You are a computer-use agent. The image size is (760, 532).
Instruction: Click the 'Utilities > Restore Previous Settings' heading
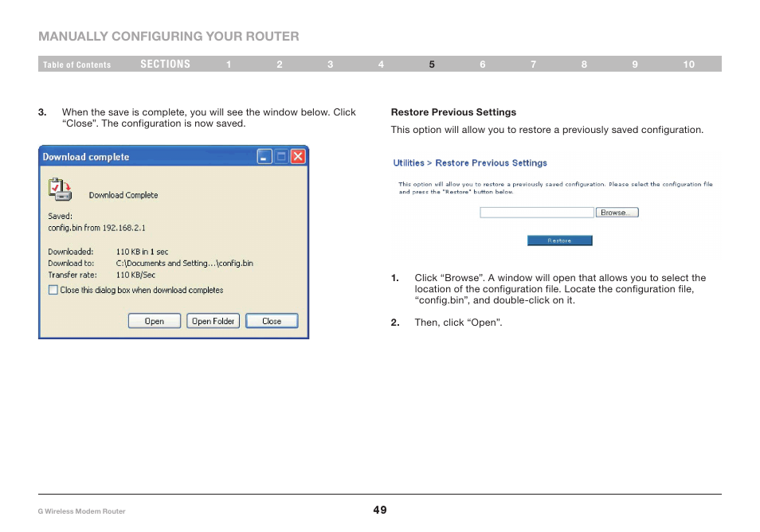point(470,162)
